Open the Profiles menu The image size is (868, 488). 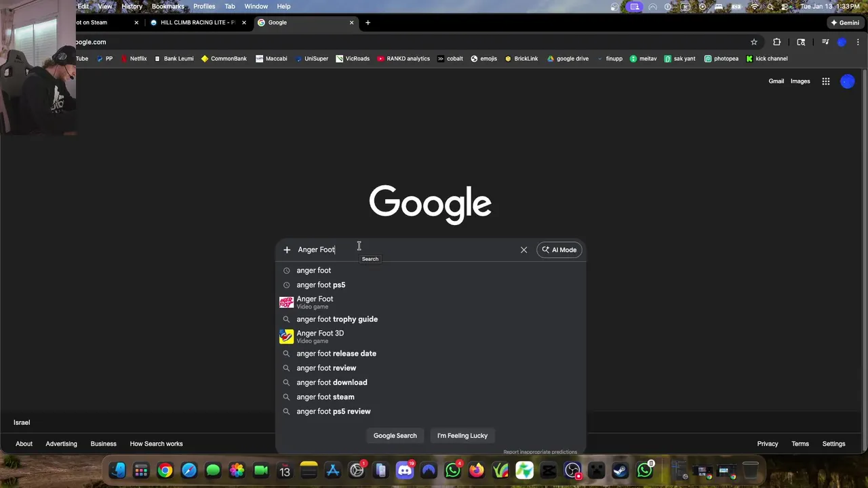point(204,6)
